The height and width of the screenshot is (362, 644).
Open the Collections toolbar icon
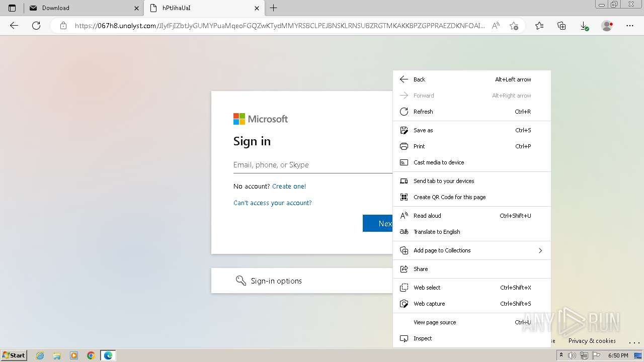click(x=561, y=26)
